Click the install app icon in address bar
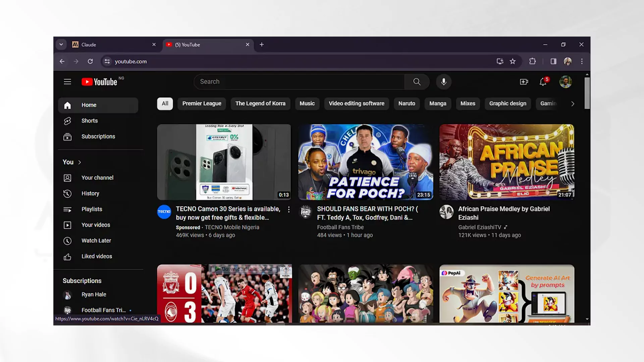Viewport: 644px width, 362px height. (x=500, y=61)
